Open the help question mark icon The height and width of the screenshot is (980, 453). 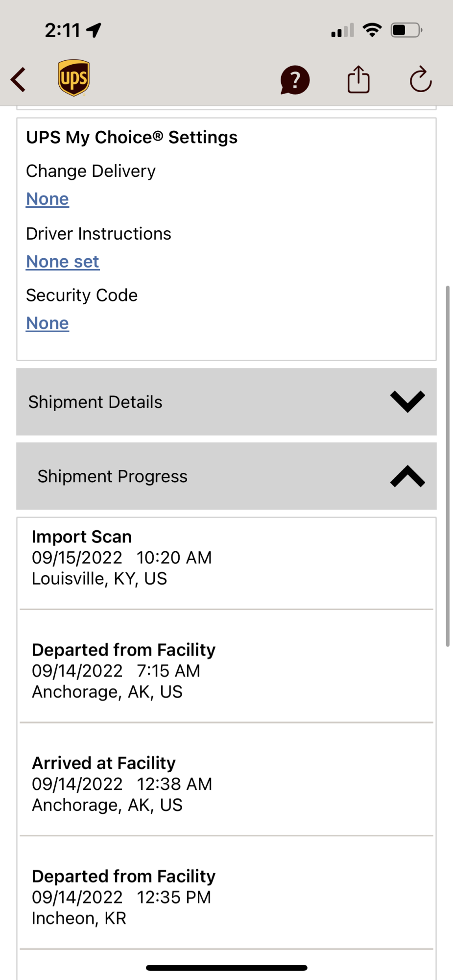point(295,80)
